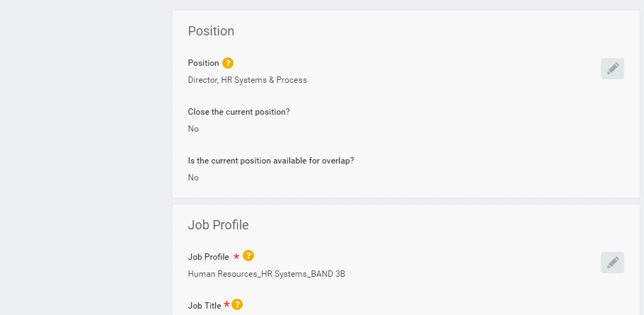This screenshot has height=315, width=644.
Task: Edit the Position section with pencil icon
Action: point(612,69)
